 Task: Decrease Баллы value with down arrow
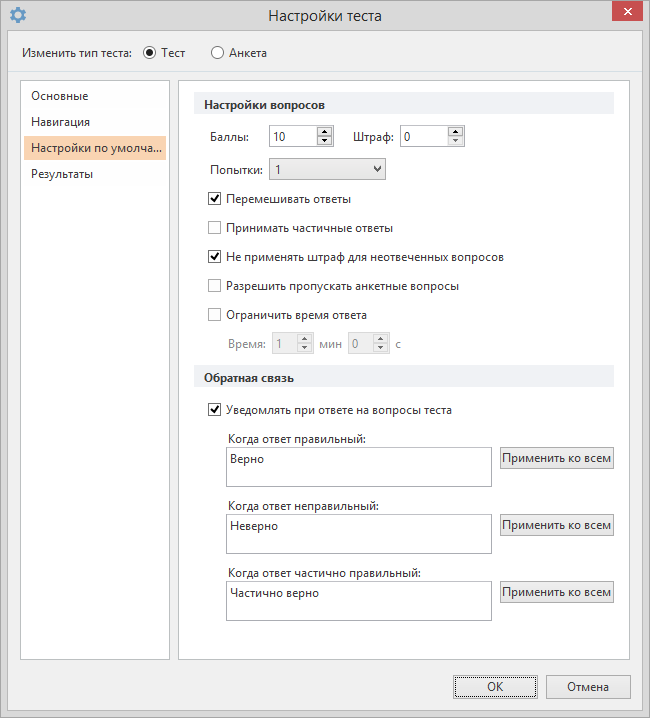click(x=324, y=141)
